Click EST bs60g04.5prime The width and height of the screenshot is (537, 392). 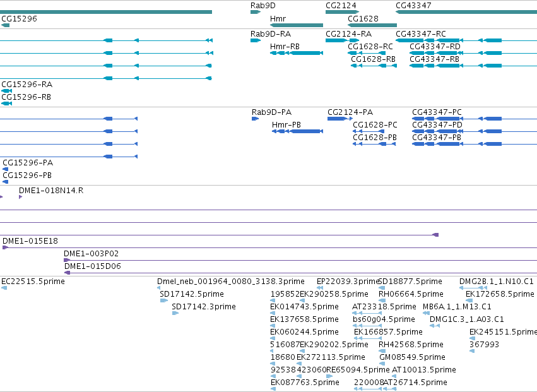click(x=384, y=319)
